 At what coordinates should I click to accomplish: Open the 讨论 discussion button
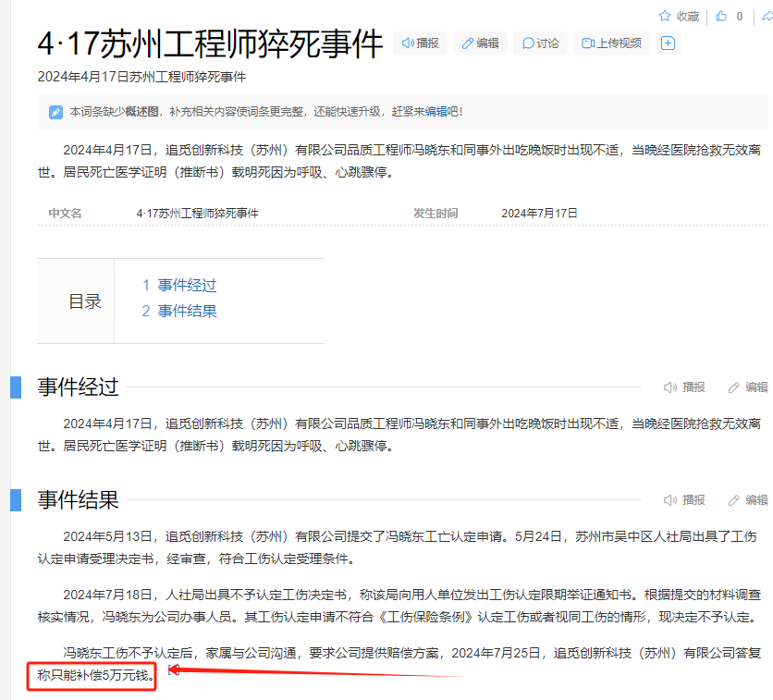(540, 43)
